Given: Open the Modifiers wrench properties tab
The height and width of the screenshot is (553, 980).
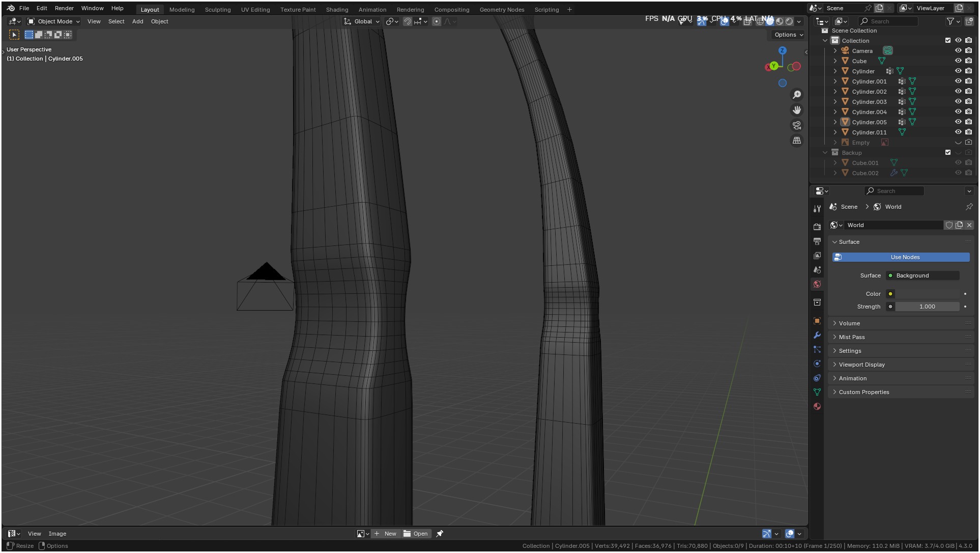Looking at the screenshot, I should point(817,335).
